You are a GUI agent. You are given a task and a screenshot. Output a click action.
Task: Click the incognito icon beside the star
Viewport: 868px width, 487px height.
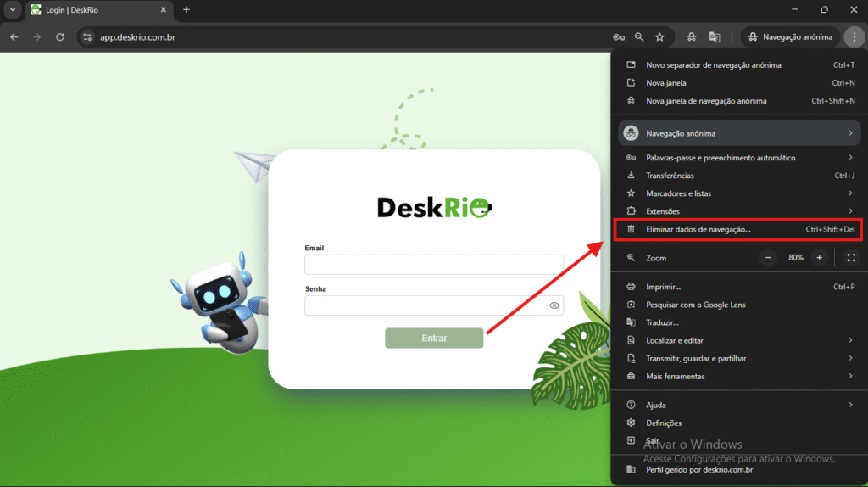coord(692,37)
